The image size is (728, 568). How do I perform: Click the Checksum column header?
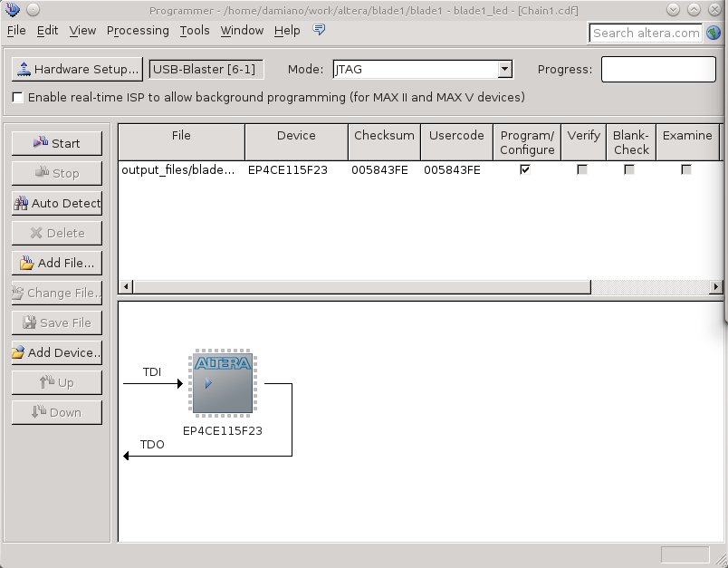pyautogui.click(x=385, y=142)
